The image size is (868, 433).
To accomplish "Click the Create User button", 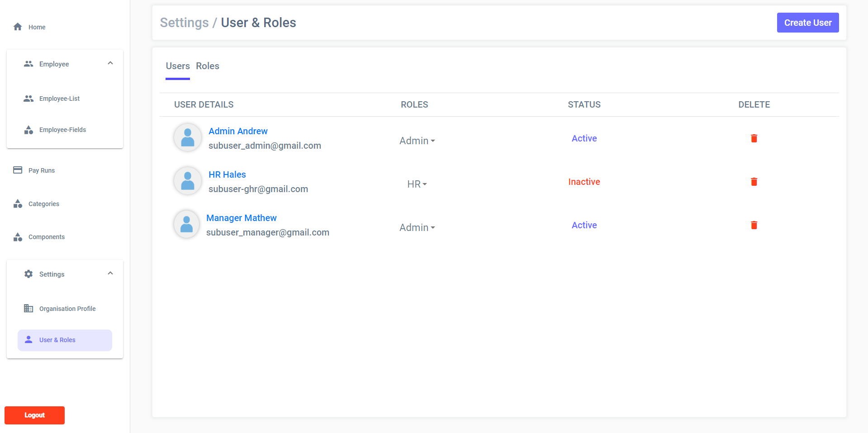I will coord(807,23).
